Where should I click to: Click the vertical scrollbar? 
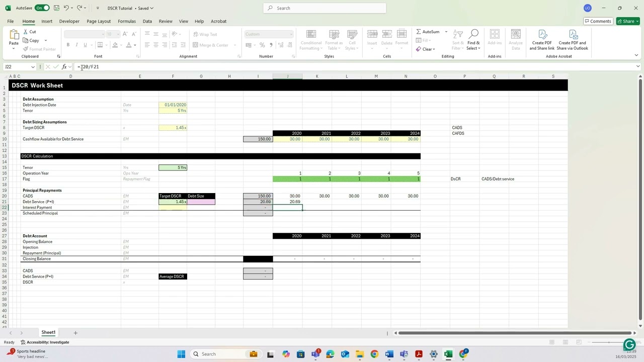coord(640,201)
